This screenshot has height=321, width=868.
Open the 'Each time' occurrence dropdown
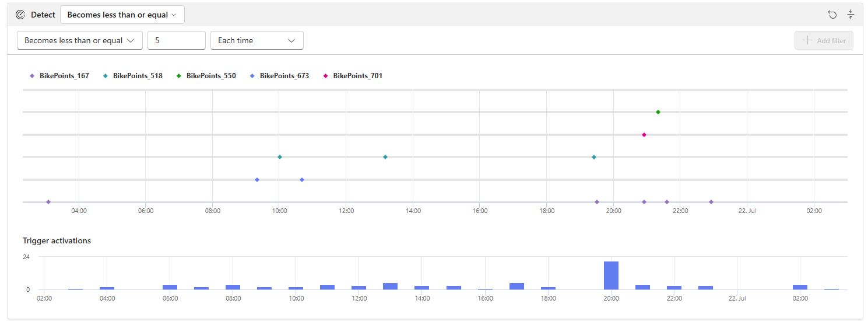click(257, 40)
